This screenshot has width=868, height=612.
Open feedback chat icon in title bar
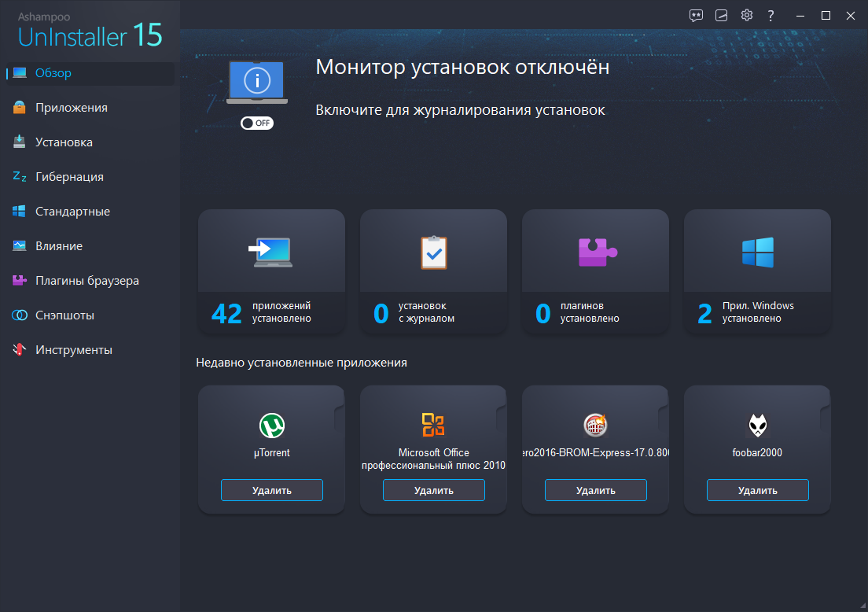pos(696,16)
